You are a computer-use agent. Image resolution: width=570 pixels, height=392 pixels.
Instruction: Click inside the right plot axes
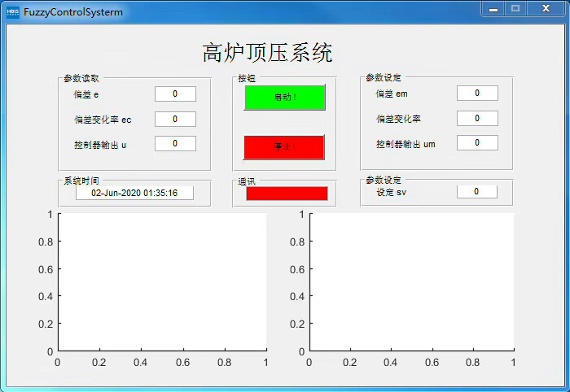pyautogui.click(x=411, y=282)
